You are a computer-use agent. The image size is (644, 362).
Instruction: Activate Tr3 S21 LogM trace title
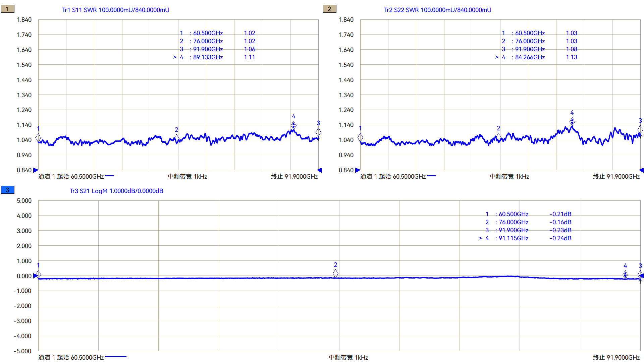[x=116, y=191]
